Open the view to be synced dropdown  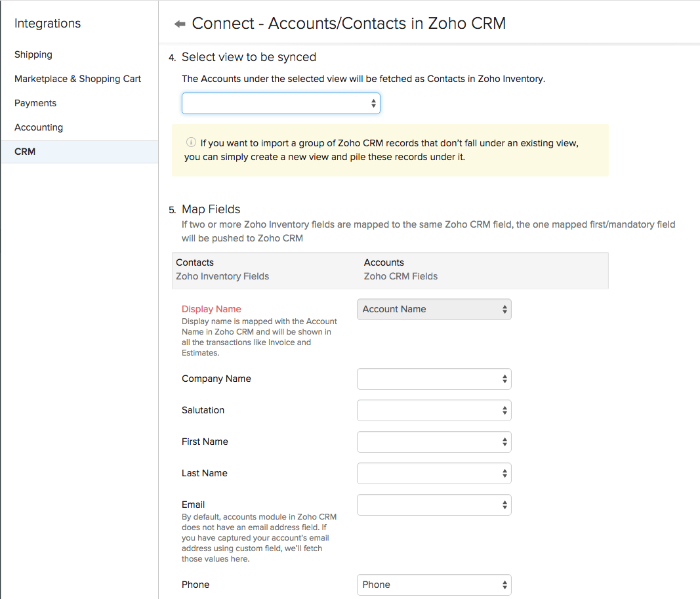tap(281, 103)
